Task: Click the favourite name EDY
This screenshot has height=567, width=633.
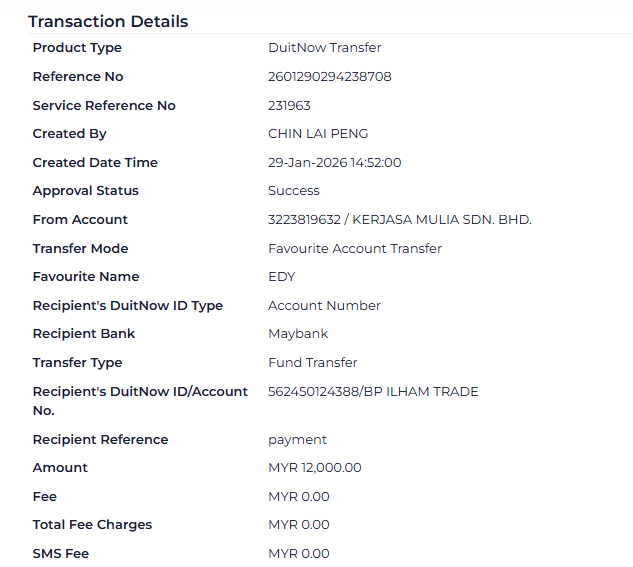Action: click(282, 277)
